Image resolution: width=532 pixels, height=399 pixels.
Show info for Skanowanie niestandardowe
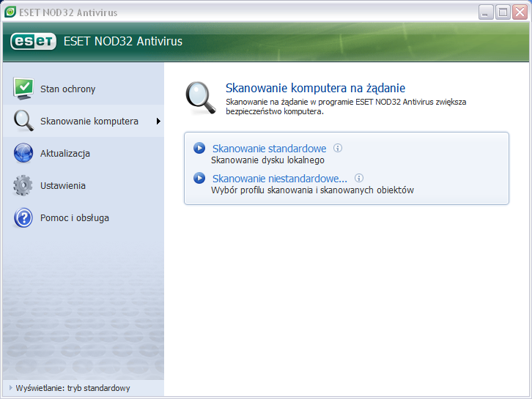click(x=358, y=178)
